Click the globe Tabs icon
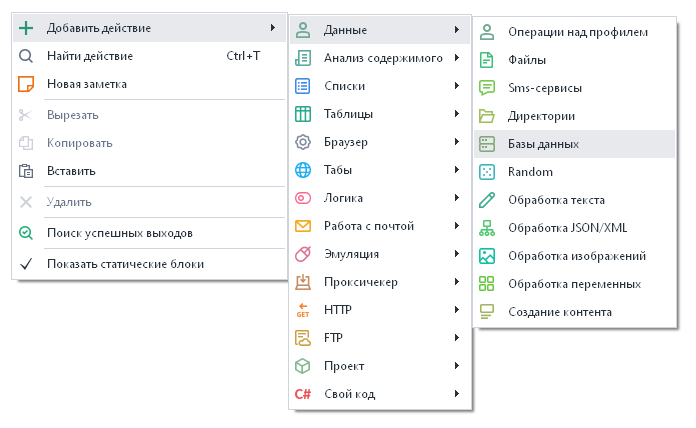This screenshot has height=428, width=696. click(x=303, y=170)
